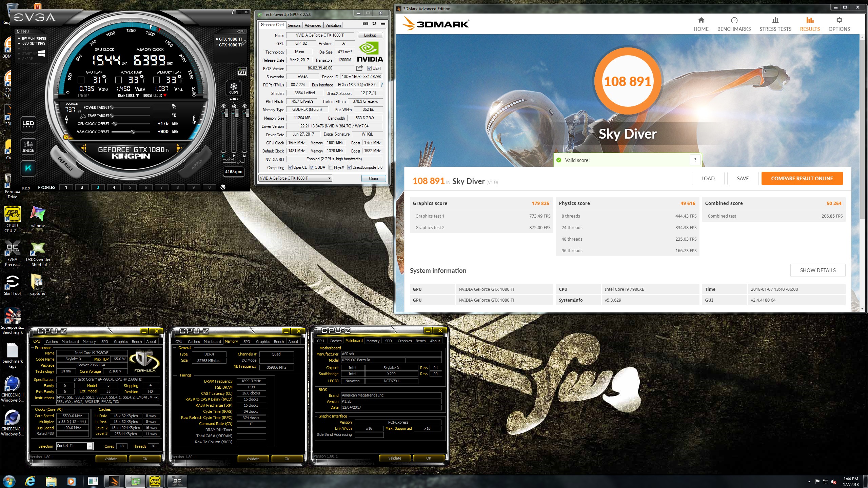Open the capture7 folder on the desktop
Image resolution: width=868 pixels, height=488 pixels.
pyautogui.click(x=38, y=285)
